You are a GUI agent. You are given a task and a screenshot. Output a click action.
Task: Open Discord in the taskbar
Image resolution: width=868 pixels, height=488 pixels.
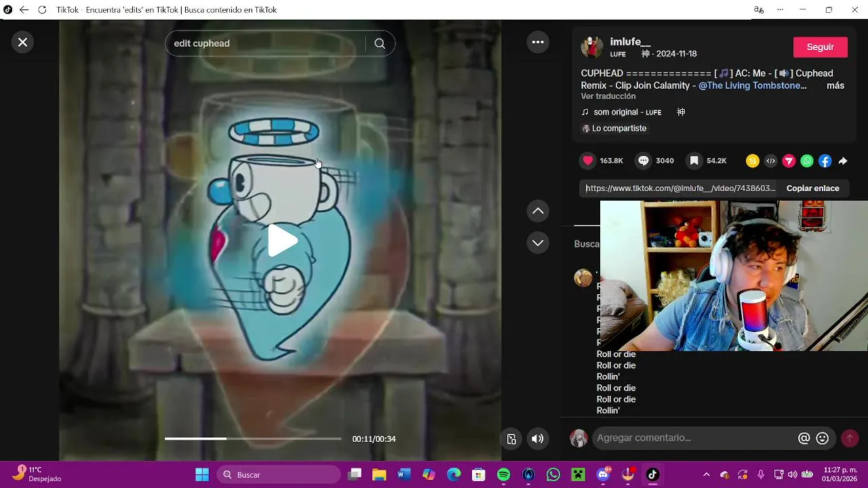click(603, 474)
